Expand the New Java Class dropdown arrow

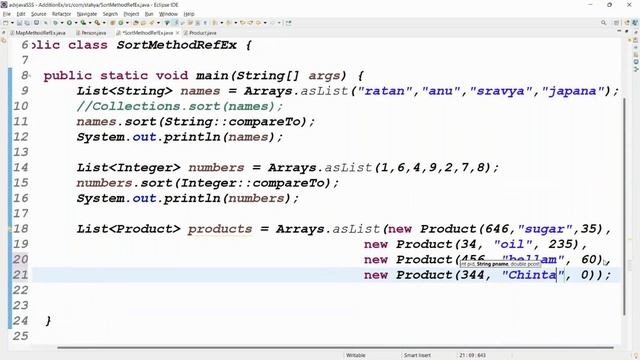pyautogui.click(x=127, y=23)
